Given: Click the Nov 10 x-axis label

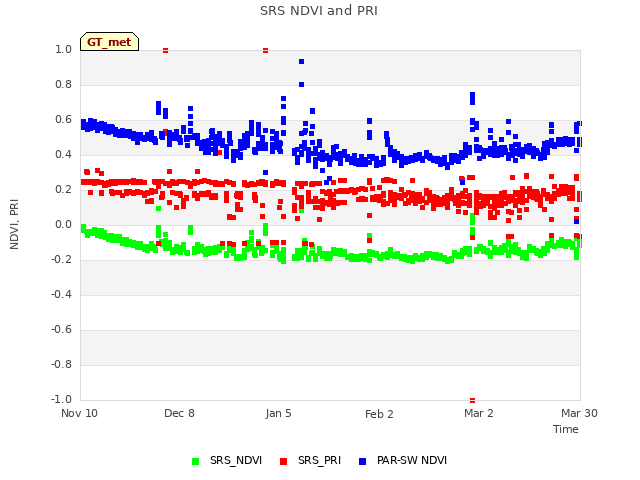Looking at the screenshot, I should click(80, 413).
